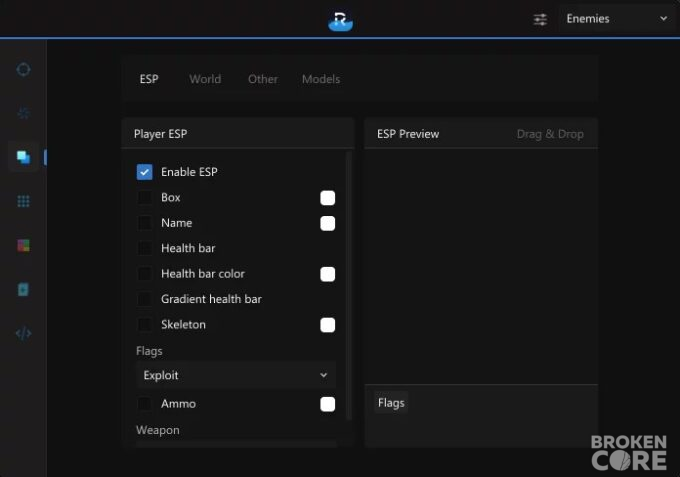Click the Flags label above Exploit dropdown

click(149, 351)
